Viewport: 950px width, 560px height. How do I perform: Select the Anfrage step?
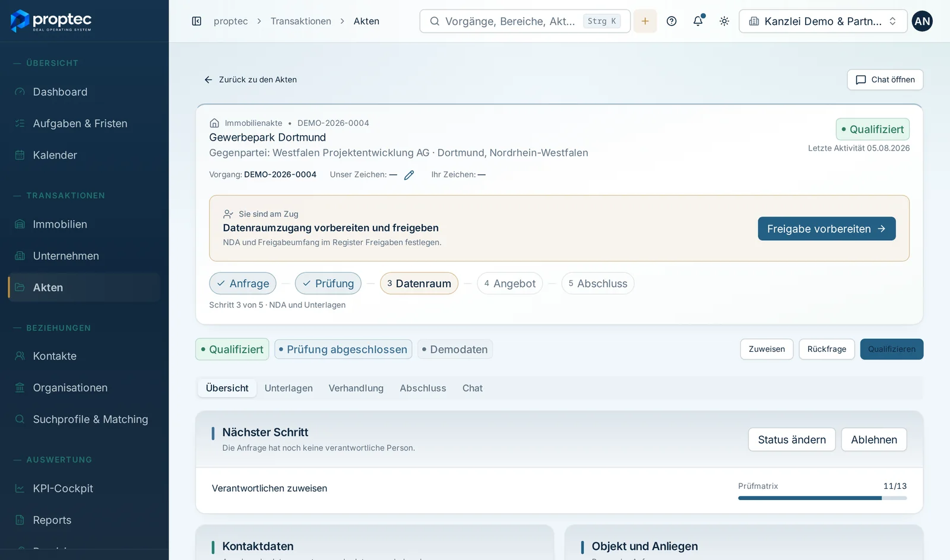[243, 284]
